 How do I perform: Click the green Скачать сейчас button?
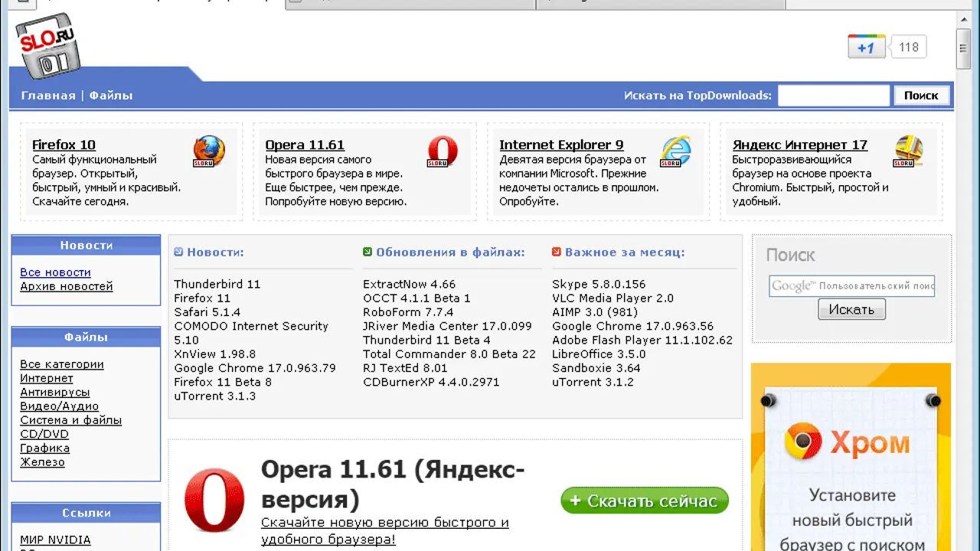[x=644, y=501]
